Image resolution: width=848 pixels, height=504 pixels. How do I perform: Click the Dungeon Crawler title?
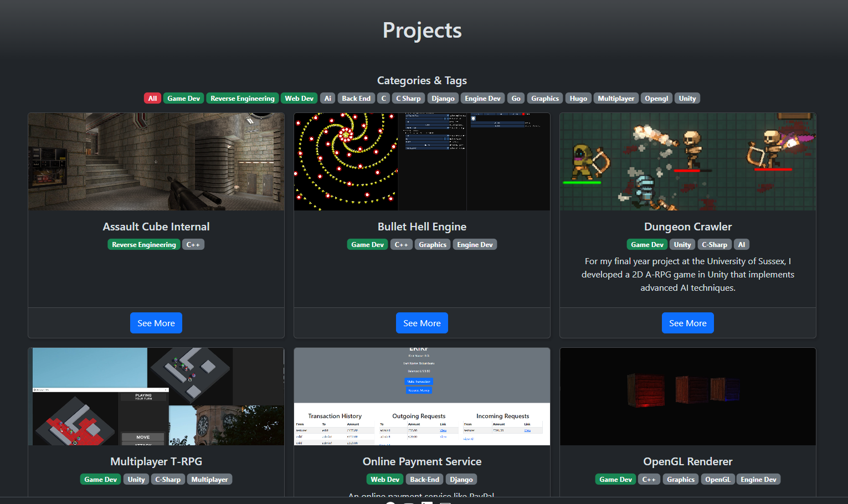pos(688,227)
